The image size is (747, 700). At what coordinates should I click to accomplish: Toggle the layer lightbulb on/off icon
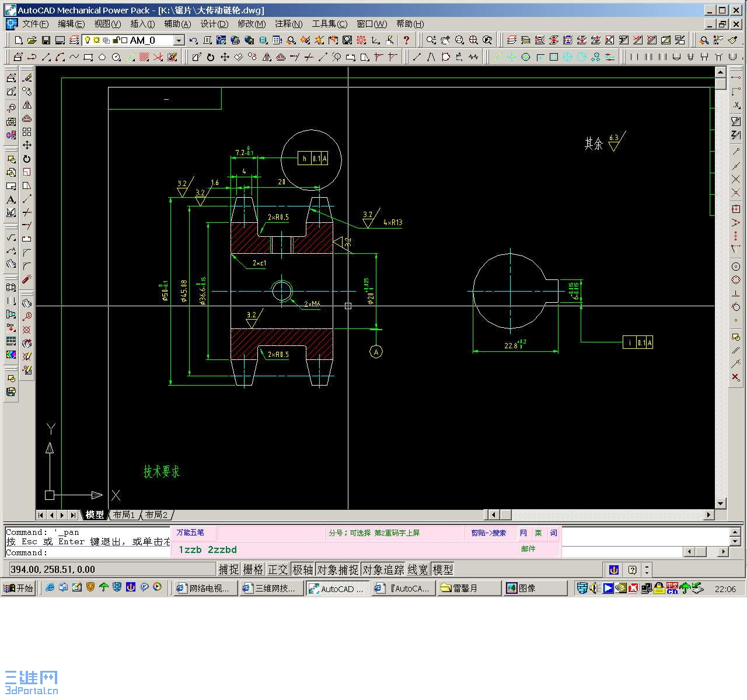pos(88,40)
